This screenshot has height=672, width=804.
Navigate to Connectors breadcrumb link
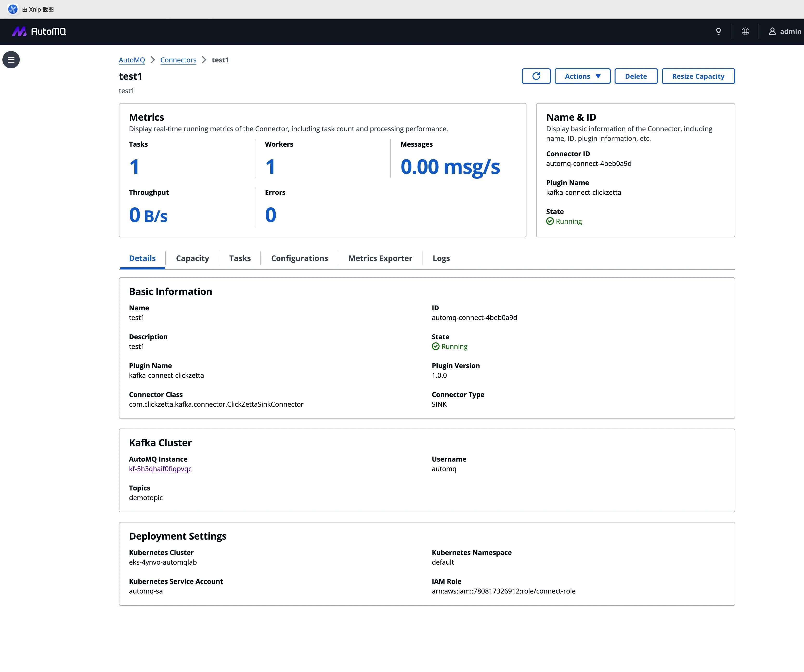pyautogui.click(x=178, y=60)
